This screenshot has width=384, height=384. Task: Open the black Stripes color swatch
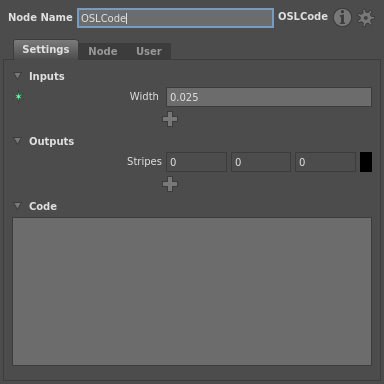[366, 162]
